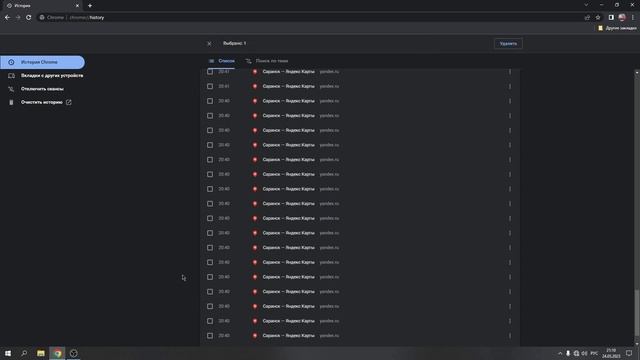Viewport: 640px width, 360px height.
Task: Click the network tray icon
Action: click(576, 353)
